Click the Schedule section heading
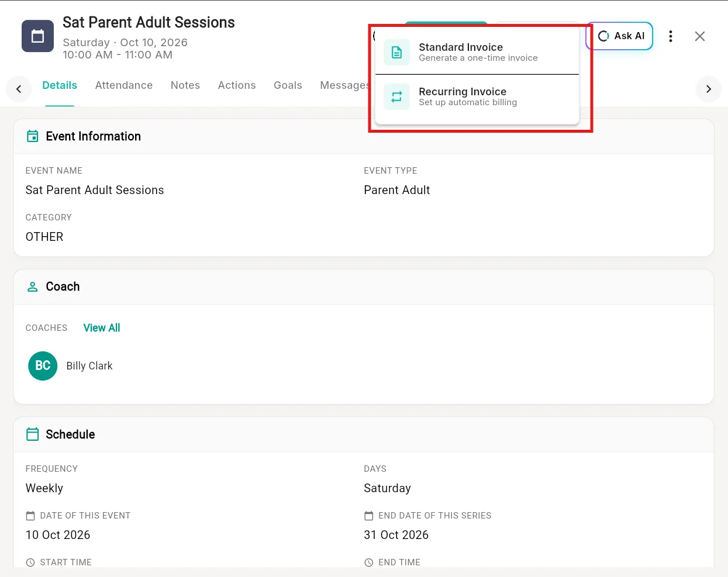This screenshot has width=728, height=577. [70, 434]
